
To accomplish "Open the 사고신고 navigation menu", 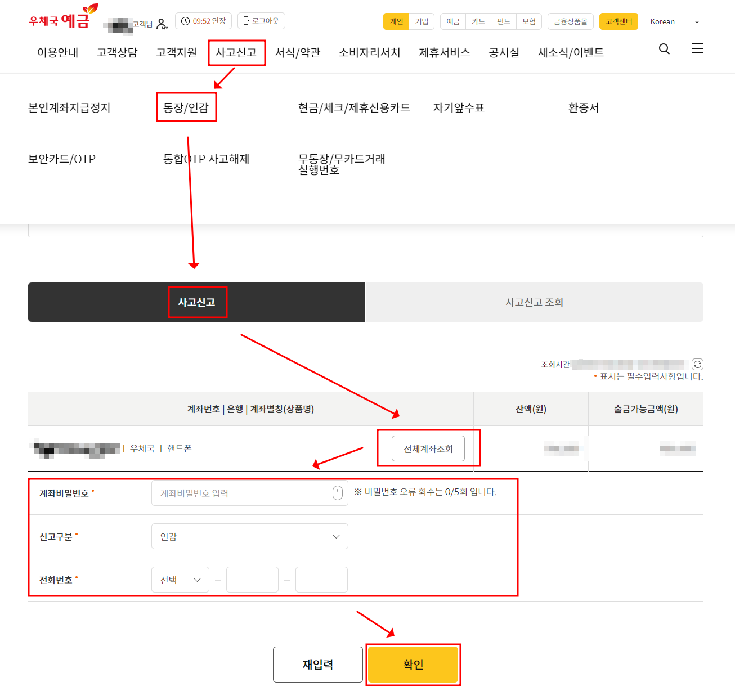I will [x=236, y=52].
